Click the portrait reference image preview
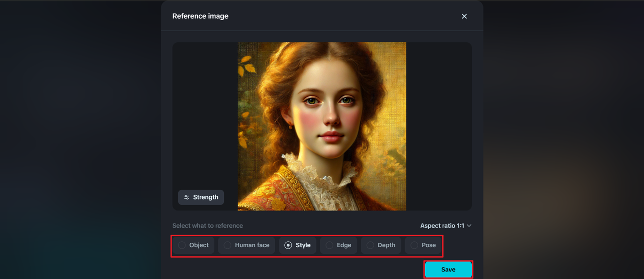 pyautogui.click(x=322, y=126)
